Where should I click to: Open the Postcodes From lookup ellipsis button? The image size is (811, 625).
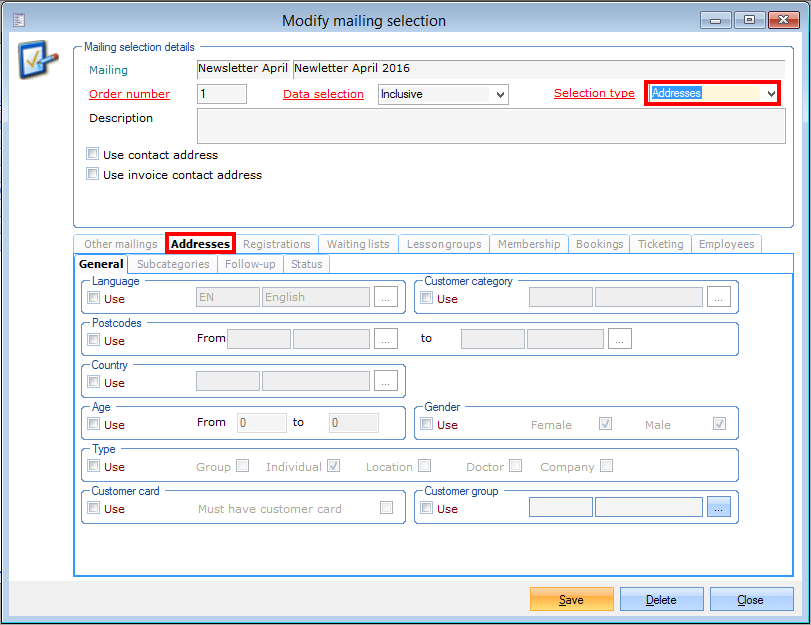tap(386, 339)
